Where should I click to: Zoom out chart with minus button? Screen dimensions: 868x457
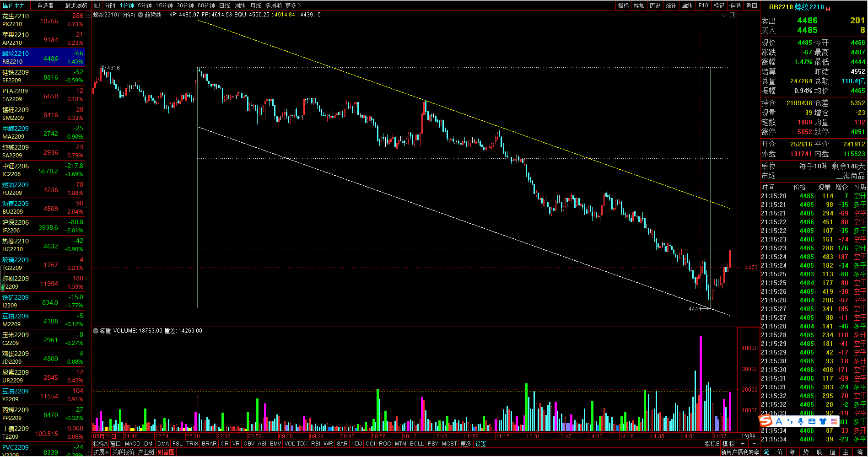(x=754, y=444)
